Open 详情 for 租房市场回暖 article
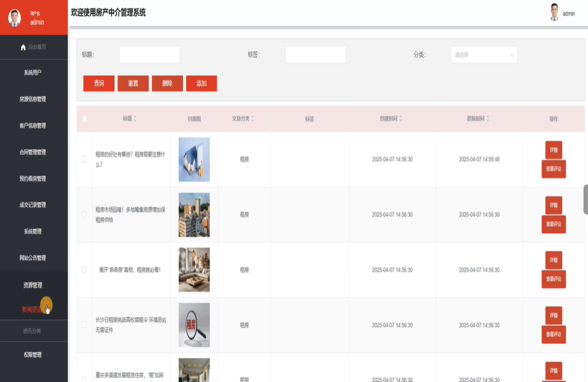This screenshot has height=382, width=588. coord(554,205)
